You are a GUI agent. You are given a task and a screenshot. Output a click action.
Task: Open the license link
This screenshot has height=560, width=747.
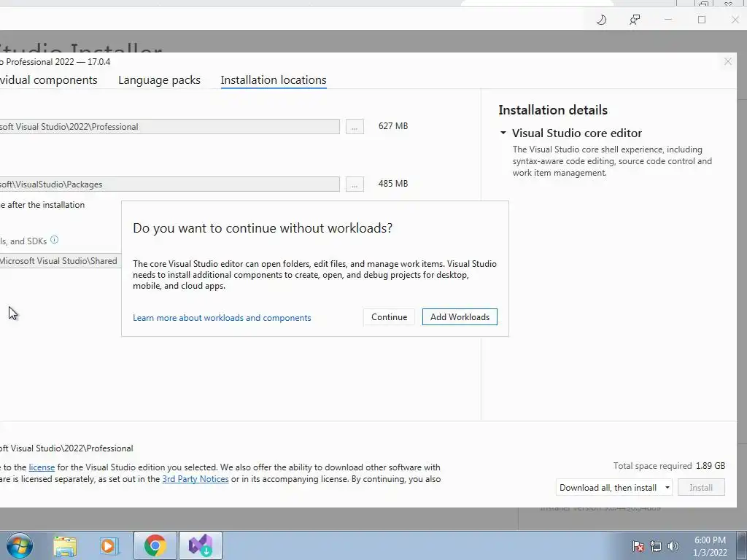42,467
